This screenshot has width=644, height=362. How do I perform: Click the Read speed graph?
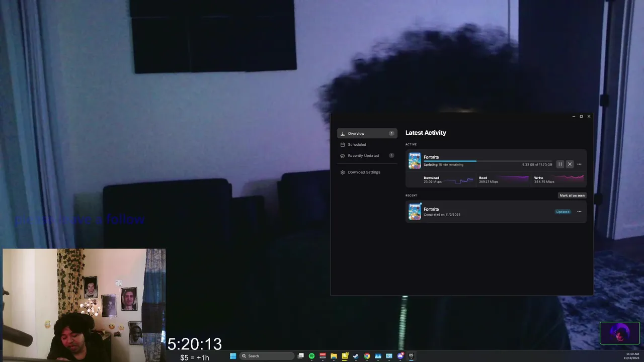point(514,179)
